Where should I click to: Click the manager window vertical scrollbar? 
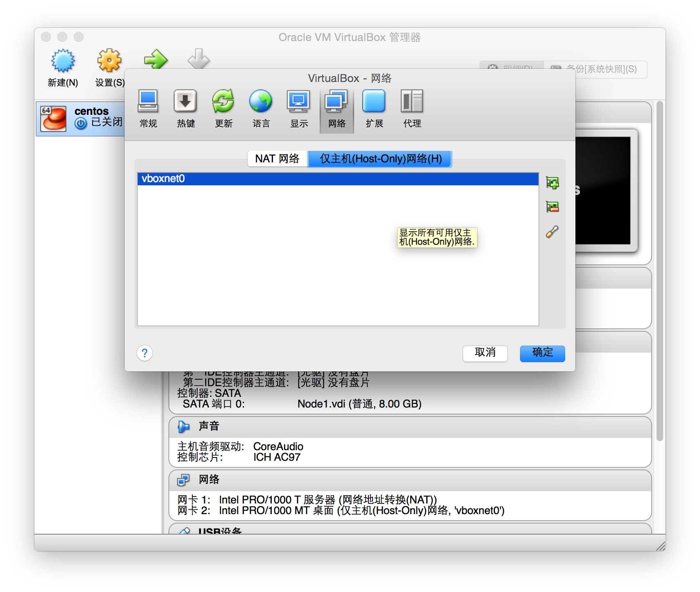(659, 271)
